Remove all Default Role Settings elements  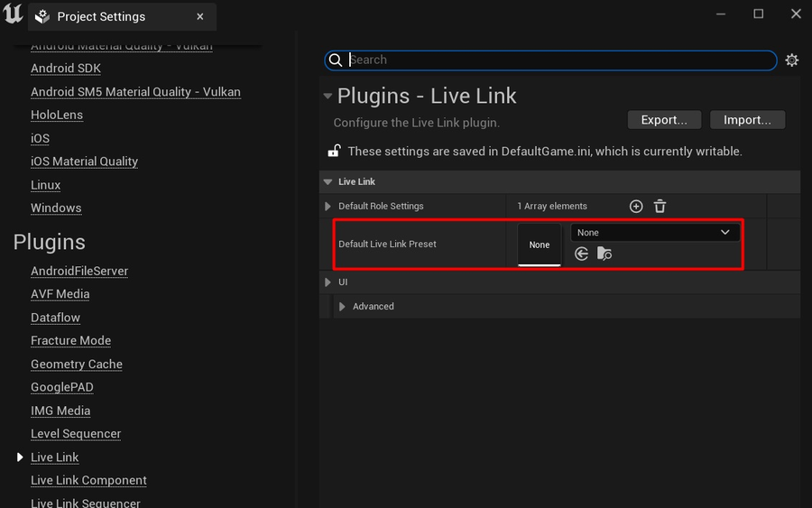coord(660,206)
